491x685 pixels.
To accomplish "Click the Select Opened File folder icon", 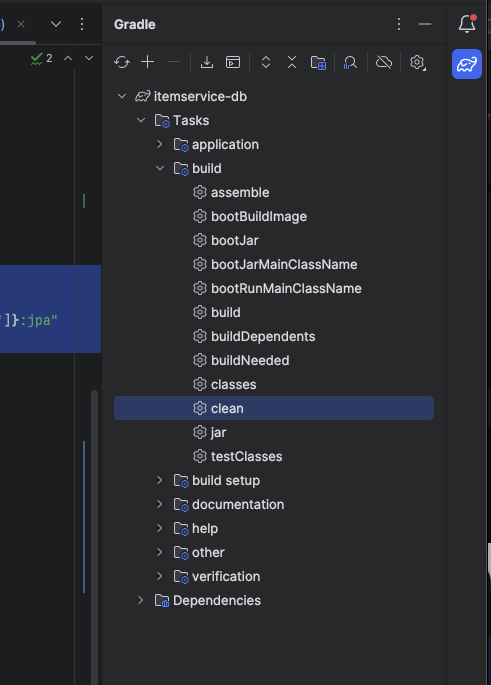I will tap(318, 62).
